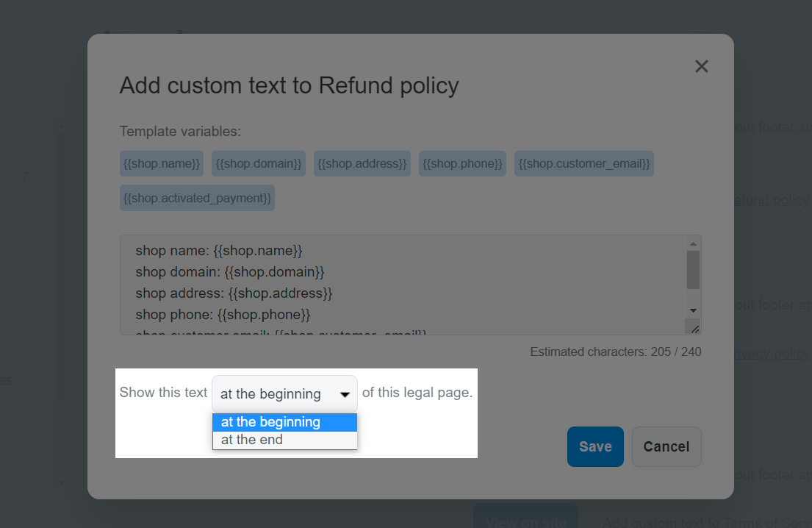Viewport: 812px width, 528px height.
Task: Click the text area scroll down arrow
Action: click(x=693, y=310)
